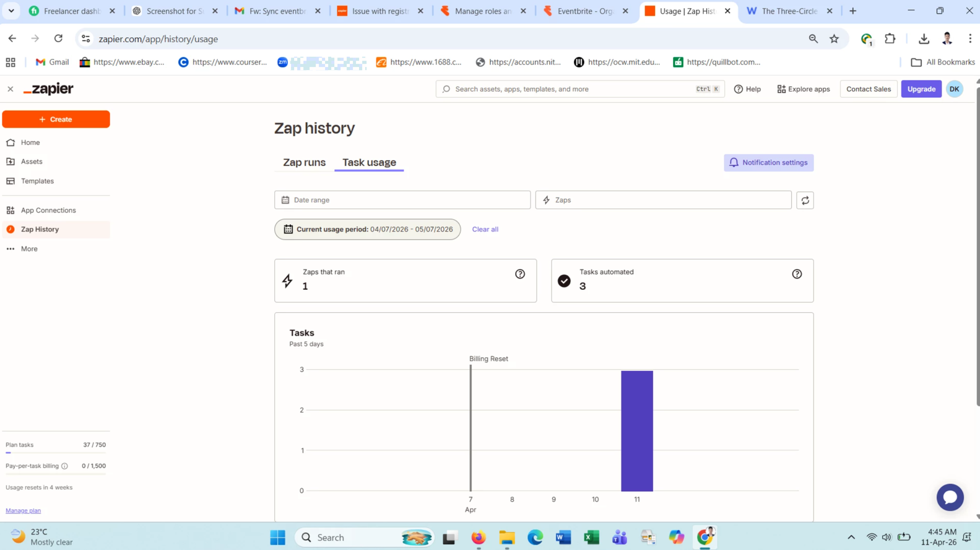Open the chat support bubble
This screenshot has height=550, width=980.
tap(950, 497)
